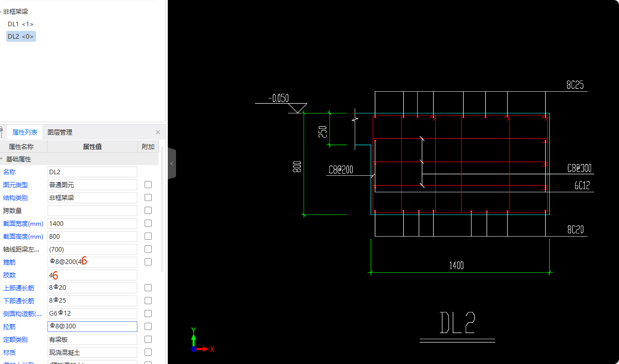Edit the 下部通长筋 value 8⌀25
The height and width of the screenshot is (364, 619).
point(92,301)
